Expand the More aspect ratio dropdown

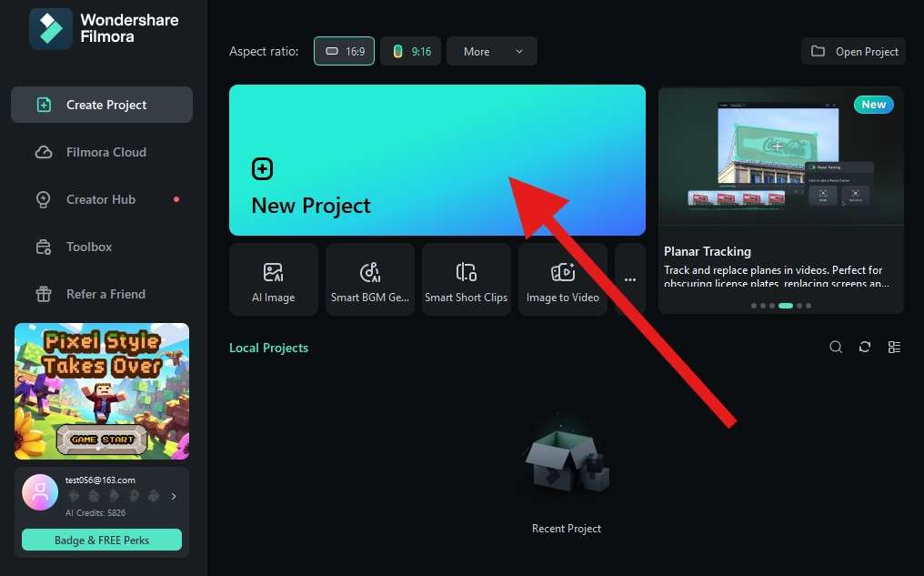(492, 51)
